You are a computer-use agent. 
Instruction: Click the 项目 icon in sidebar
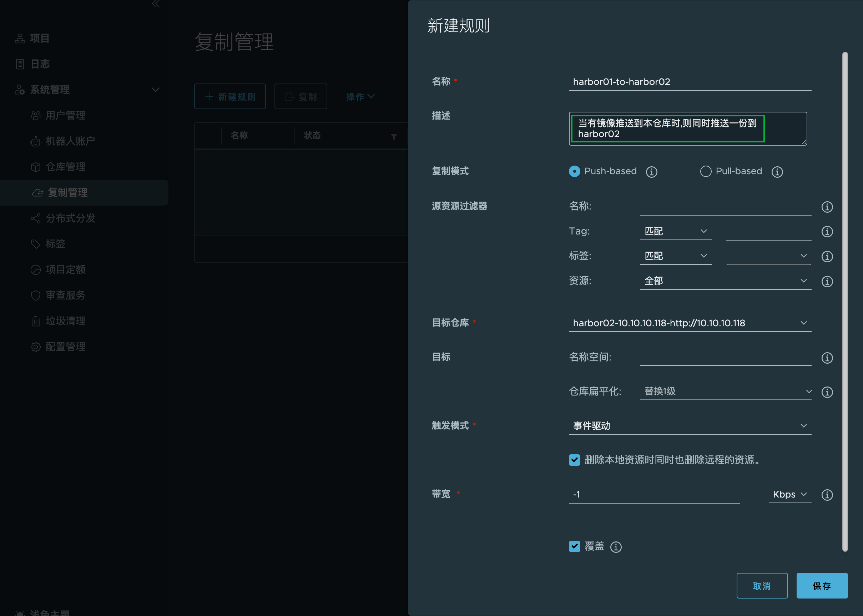click(20, 39)
